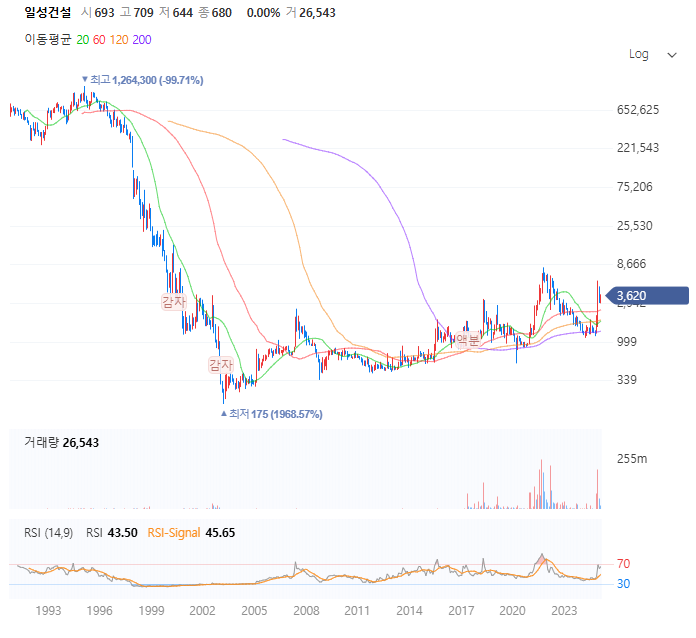
Task: Click the 221,543 price axis label
Action: (638, 148)
